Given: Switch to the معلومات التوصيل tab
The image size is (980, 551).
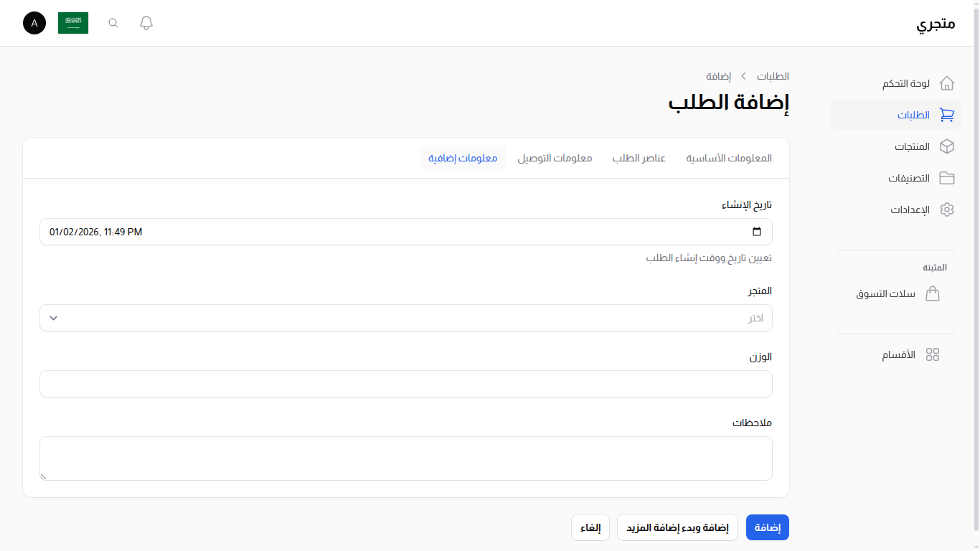Looking at the screenshot, I should (x=555, y=158).
